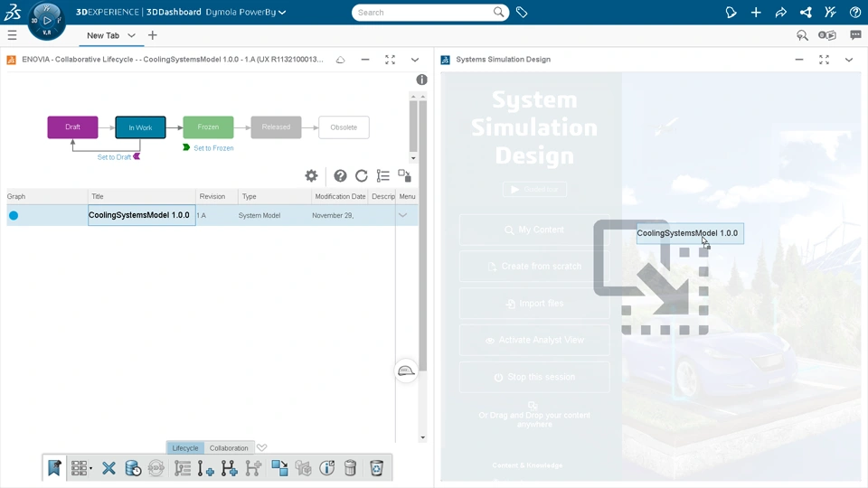Click the tag icon beside search
Screen dimensions: 868x488
click(522, 12)
